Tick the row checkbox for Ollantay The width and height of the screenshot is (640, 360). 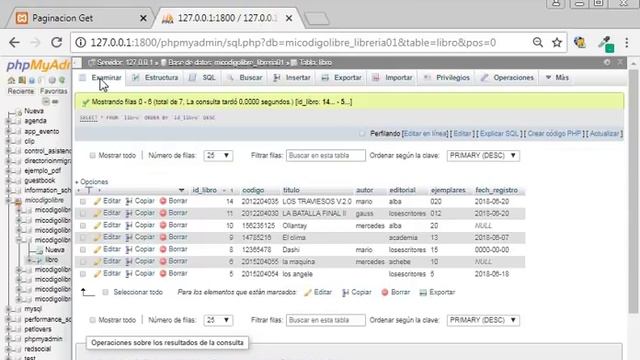click(x=83, y=226)
